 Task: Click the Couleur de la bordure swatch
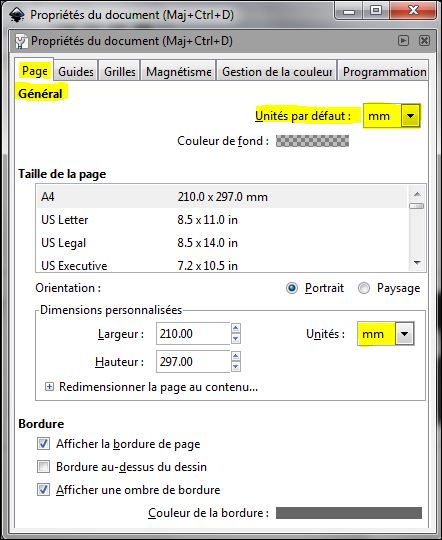click(x=349, y=512)
